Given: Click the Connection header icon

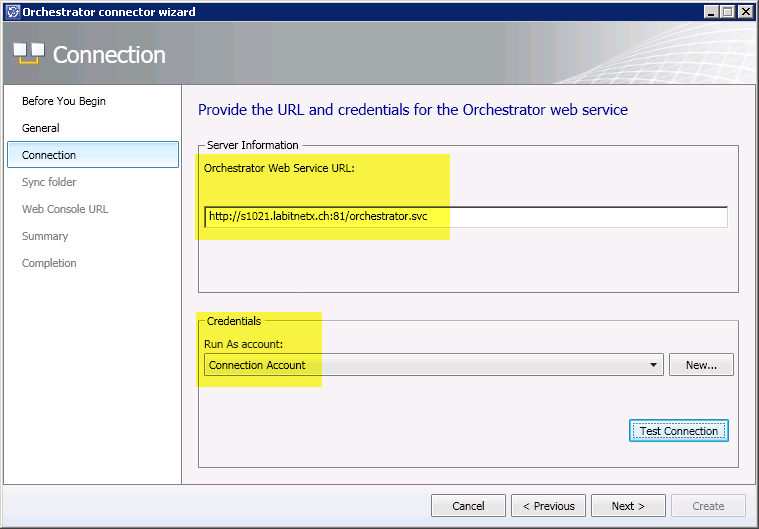Looking at the screenshot, I should coord(28,54).
